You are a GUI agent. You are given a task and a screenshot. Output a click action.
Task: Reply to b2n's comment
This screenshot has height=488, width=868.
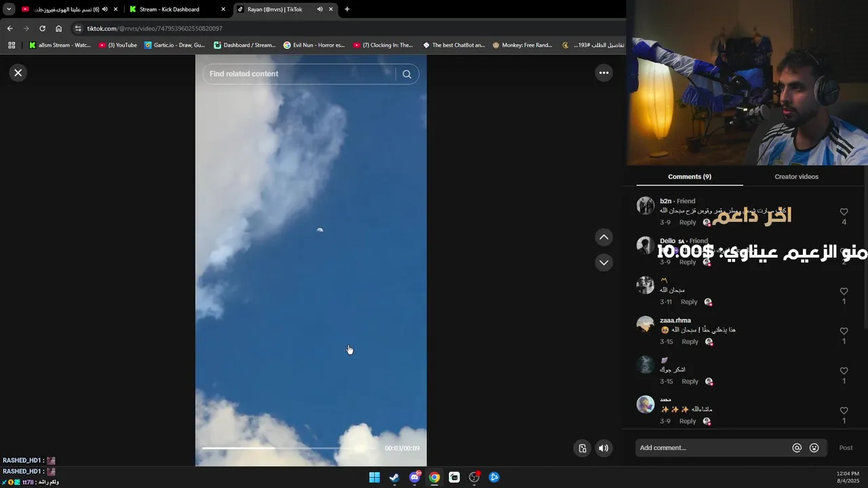pos(688,222)
